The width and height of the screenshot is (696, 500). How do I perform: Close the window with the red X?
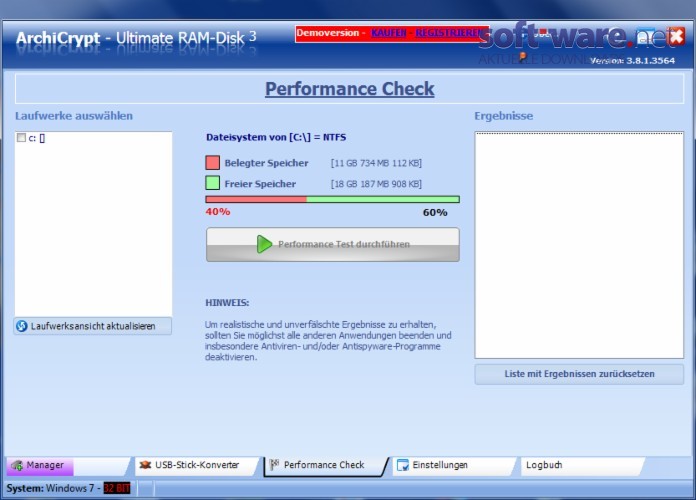point(676,36)
